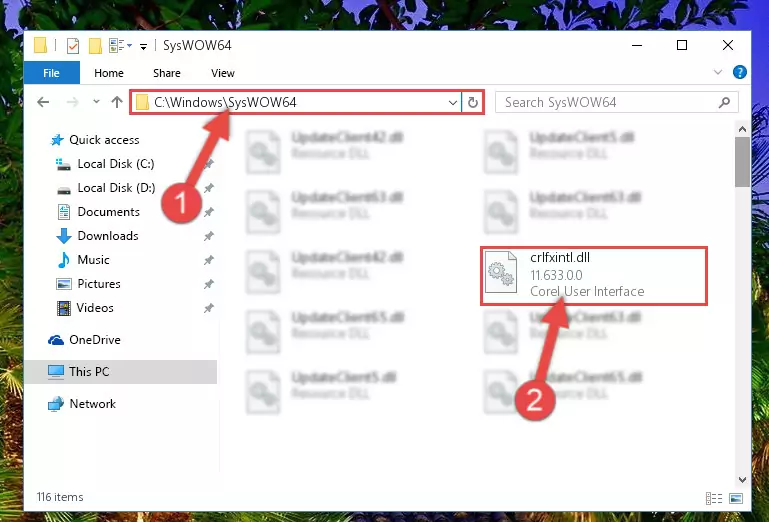Expand the ribbon with the chevron

tap(718, 72)
